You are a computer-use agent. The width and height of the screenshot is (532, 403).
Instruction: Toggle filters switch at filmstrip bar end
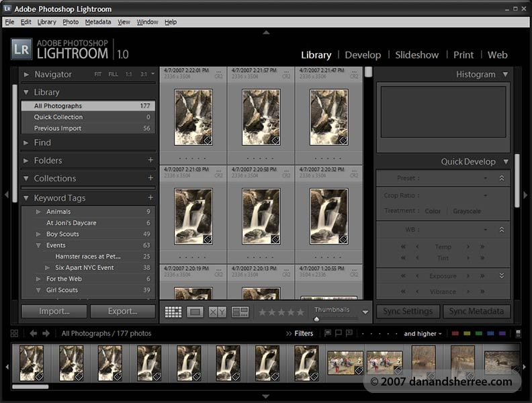pos(518,333)
